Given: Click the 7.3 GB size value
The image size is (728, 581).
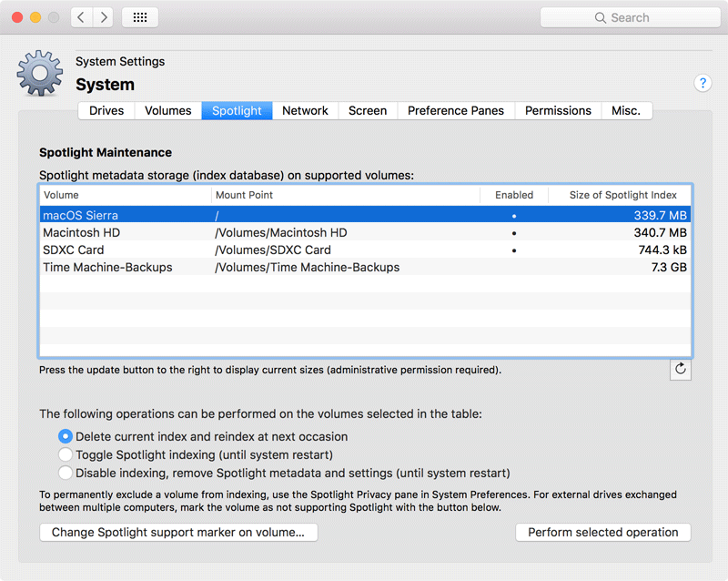Looking at the screenshot, I should click(x=669, y=267).
